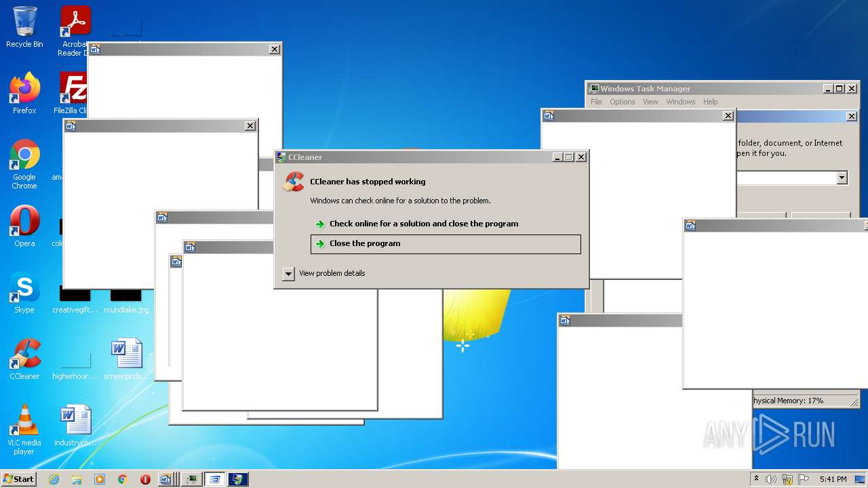Viewport: 868px width, 488px height.
Task: Switch to Word taskbar button
Action: coord(167,479)
